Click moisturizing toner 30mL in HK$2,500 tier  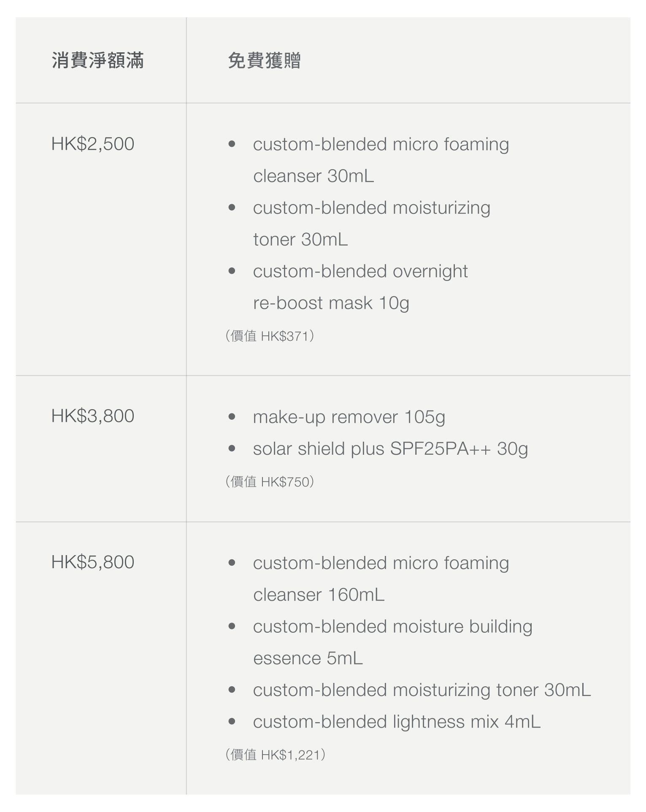pos(371,224)
